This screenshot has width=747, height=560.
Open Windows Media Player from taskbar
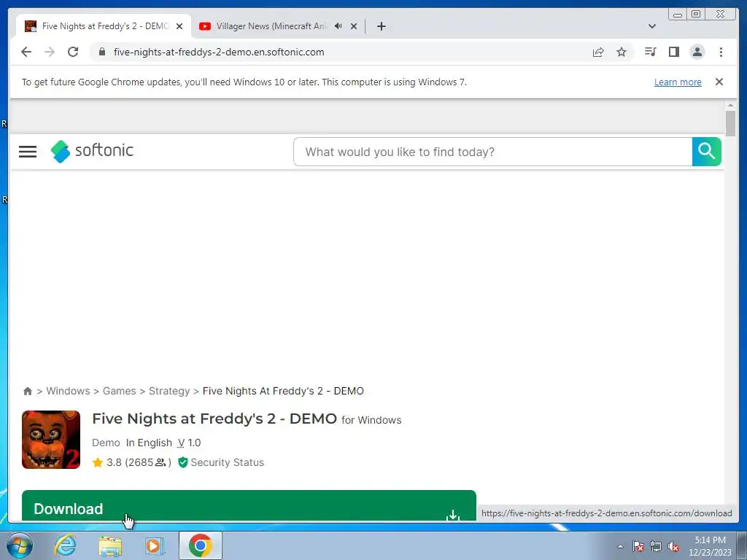[154, 545]
